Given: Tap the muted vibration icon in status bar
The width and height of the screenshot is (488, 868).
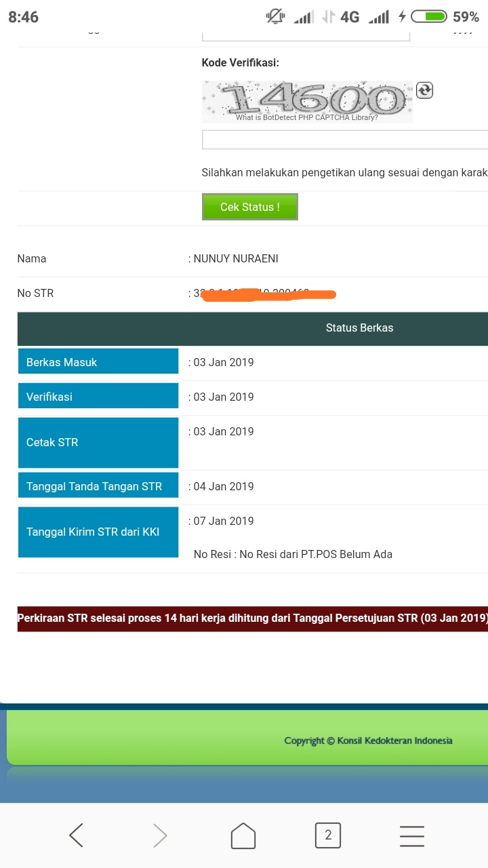Looking at the screenshot, I should 275,16.
